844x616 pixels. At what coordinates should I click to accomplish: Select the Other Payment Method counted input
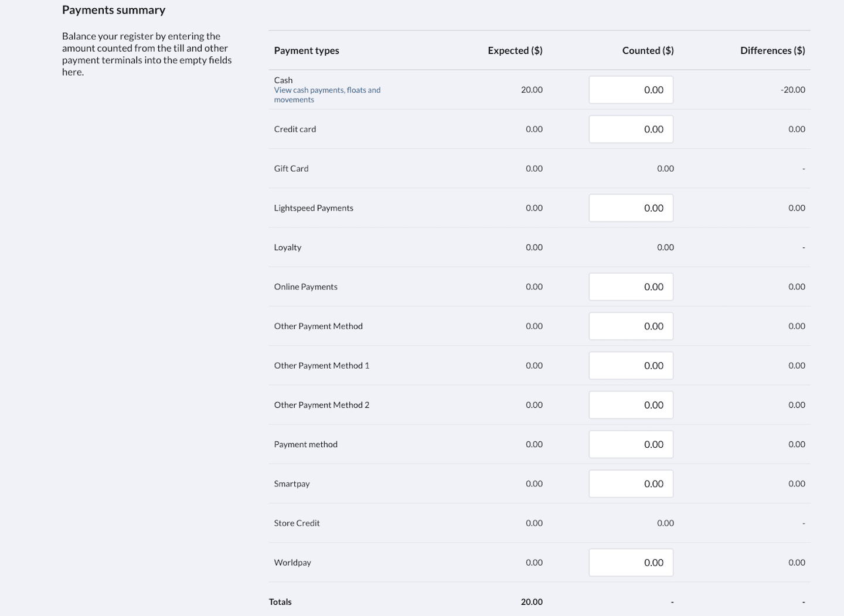(631, 326)
